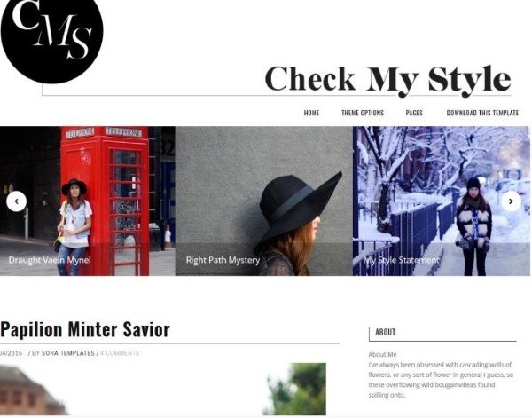Expand the Pages menu
This screenshot has width=532, height=418.
click(414, 113)
